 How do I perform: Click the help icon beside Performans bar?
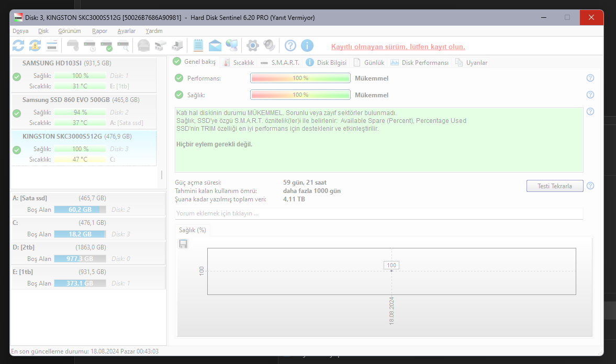(590, 78)
